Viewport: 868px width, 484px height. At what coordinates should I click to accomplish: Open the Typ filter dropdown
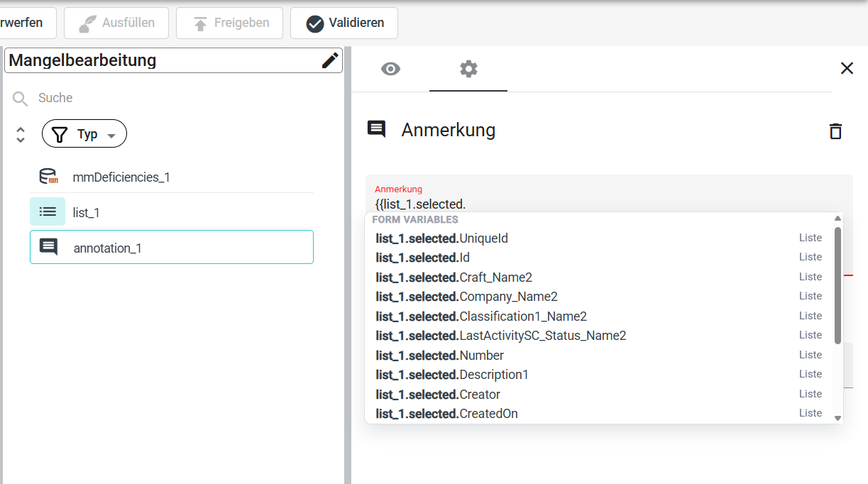84,133
